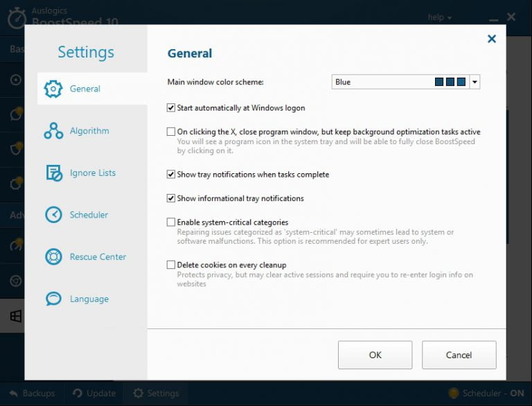Open the General settings section
Screen dimensions: 532x406
click(92, 89)
